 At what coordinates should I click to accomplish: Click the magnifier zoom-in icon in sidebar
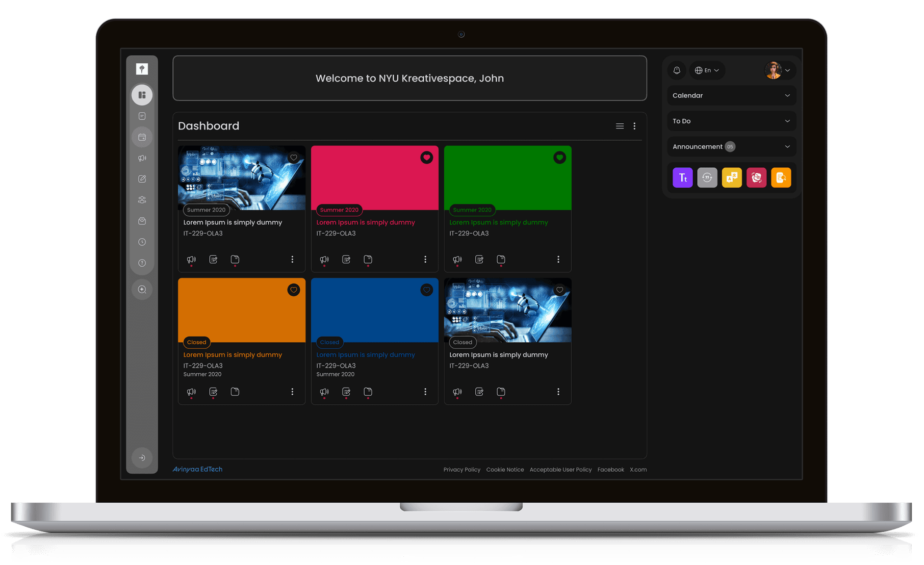pos(142,290)
